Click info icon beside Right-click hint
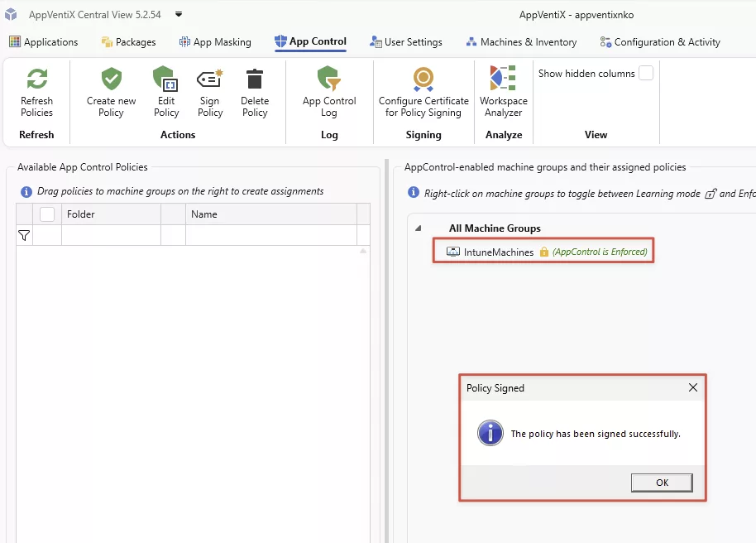The width and height of the screenshot is (756, 543). point(414,192)
